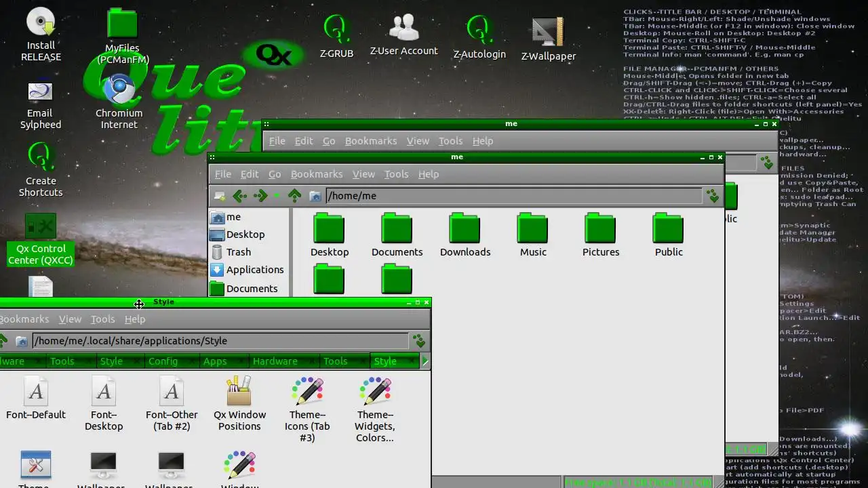The image size is (868, 488).
Task: Open Help menu in the rear me window
Action: pyautogui.click(x=483, y=141)
